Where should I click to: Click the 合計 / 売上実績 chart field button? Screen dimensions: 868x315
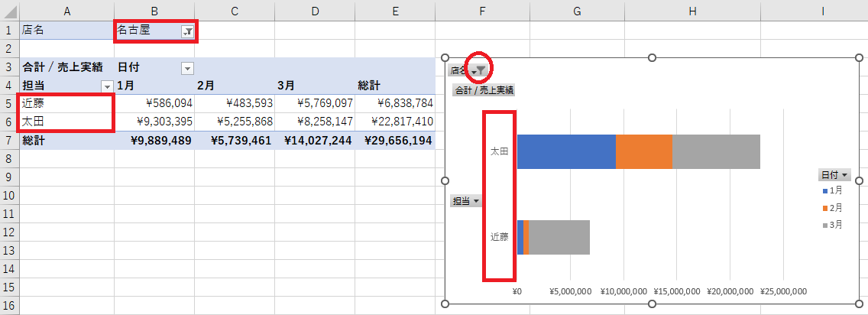484,90
